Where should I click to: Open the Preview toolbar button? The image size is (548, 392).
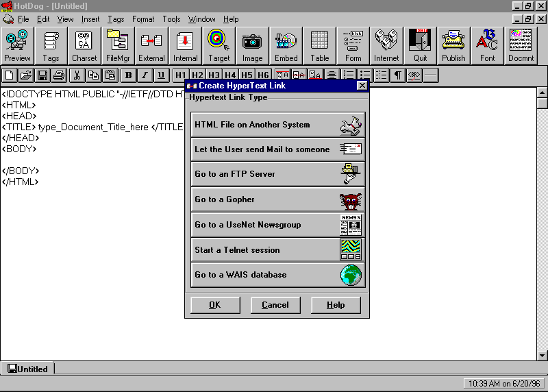tap(17, 46)
